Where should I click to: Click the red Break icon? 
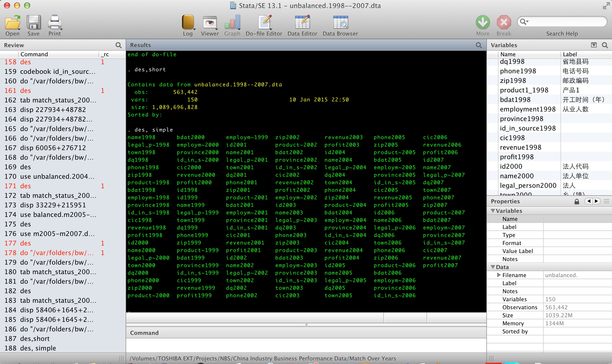504,23
